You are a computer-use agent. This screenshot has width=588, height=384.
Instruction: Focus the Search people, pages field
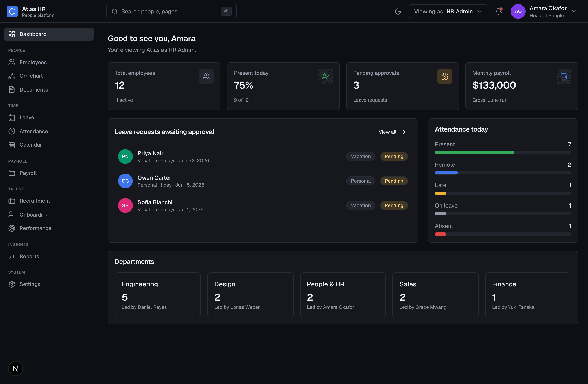point(171,11)
